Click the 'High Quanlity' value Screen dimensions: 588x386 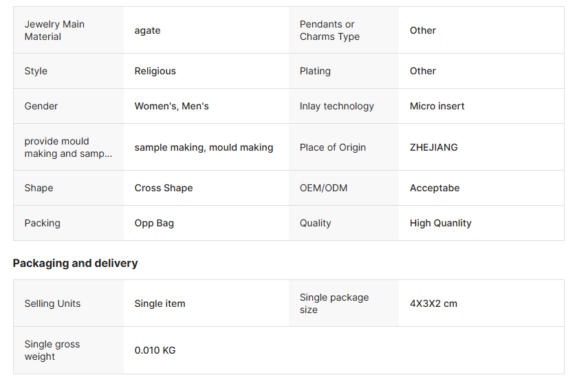[x=440, y=223]
